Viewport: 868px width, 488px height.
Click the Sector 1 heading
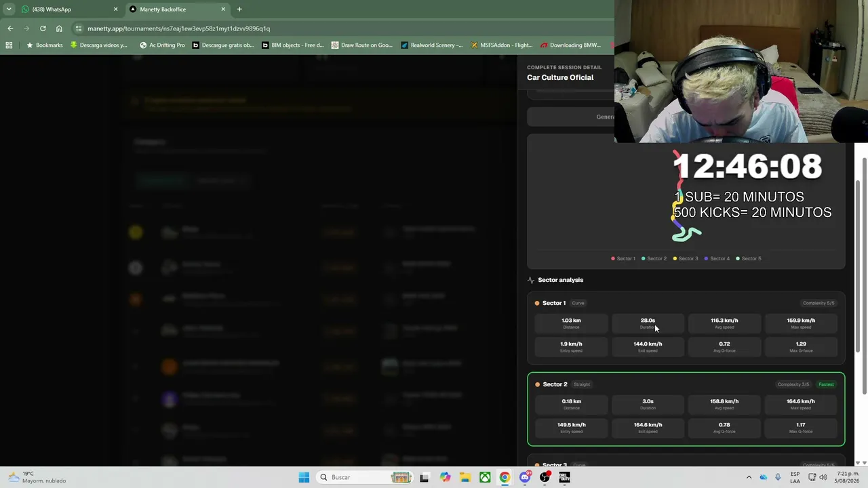[x=554, y=303]
